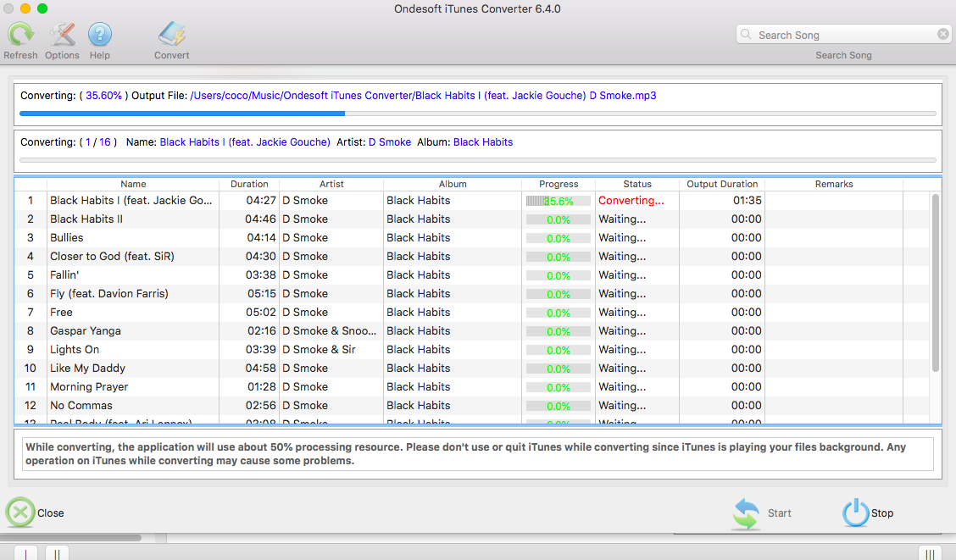Sort by Album column header
This screenshot has width=956, height=560.
pyautogui.click(x=453, y=184)
